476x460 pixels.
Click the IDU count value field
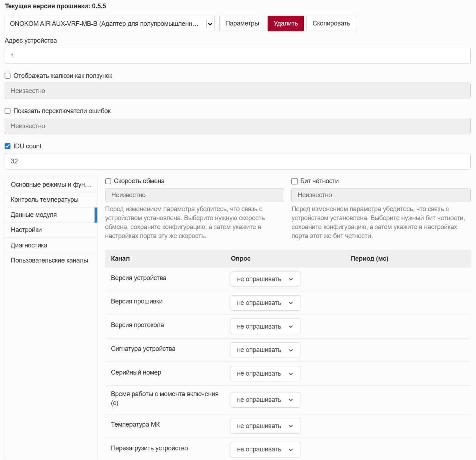click(237, 161)
